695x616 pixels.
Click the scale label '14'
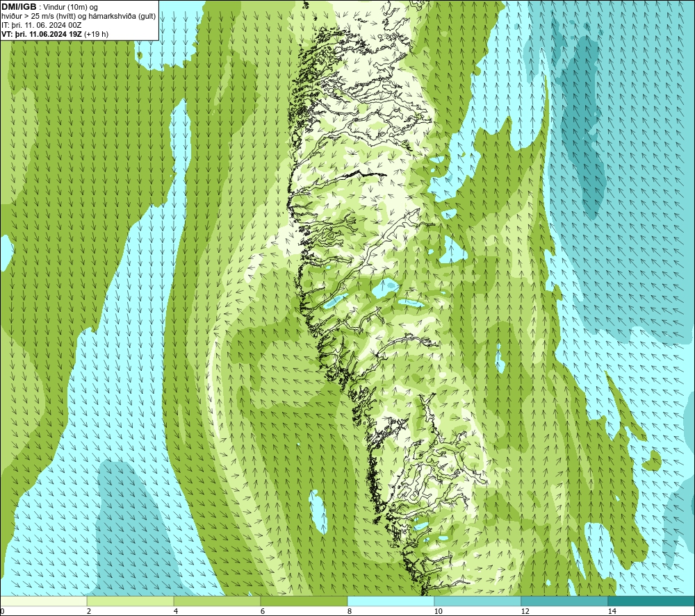(x=612, y=611)
